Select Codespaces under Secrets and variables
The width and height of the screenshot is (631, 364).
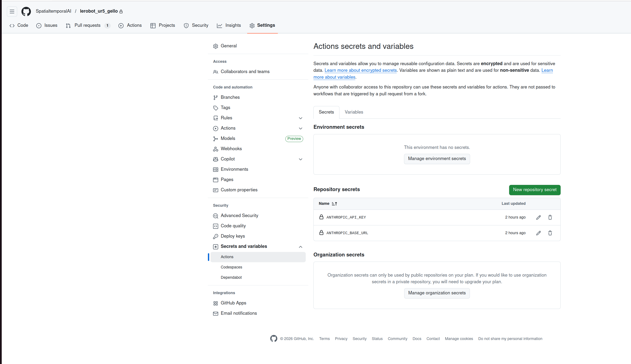click(231, 267)
